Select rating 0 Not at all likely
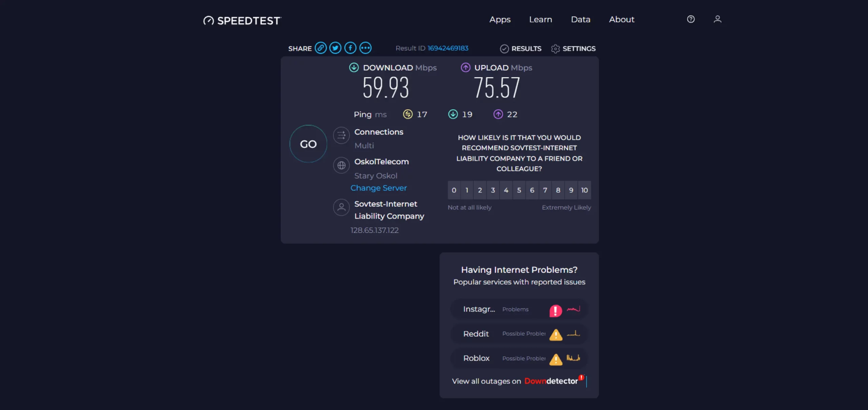The height and width of the screenshot is (410, 868). [x=454, y=190]
